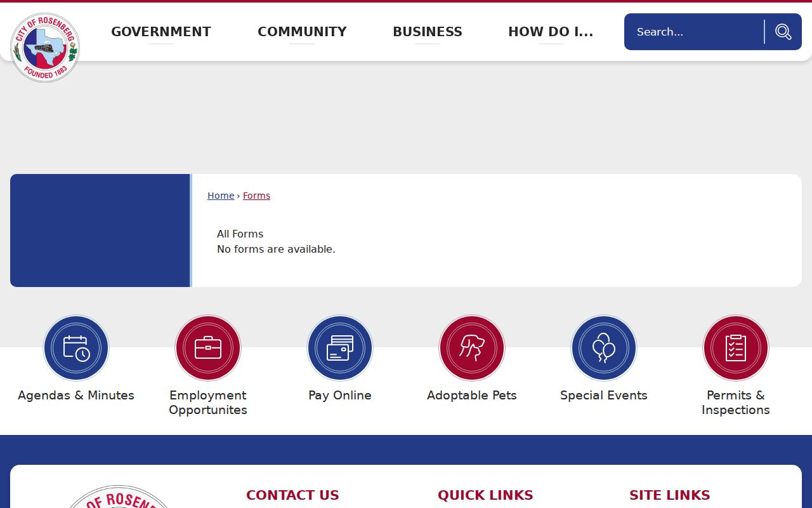Click the Adoptable Pets text link
812x508 pixels.
(472, 395)
